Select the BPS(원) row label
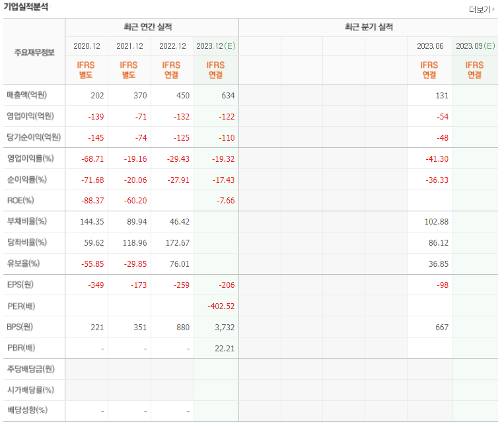The height and width of the screenshot is (424, 504). click(x=20, y=327)
